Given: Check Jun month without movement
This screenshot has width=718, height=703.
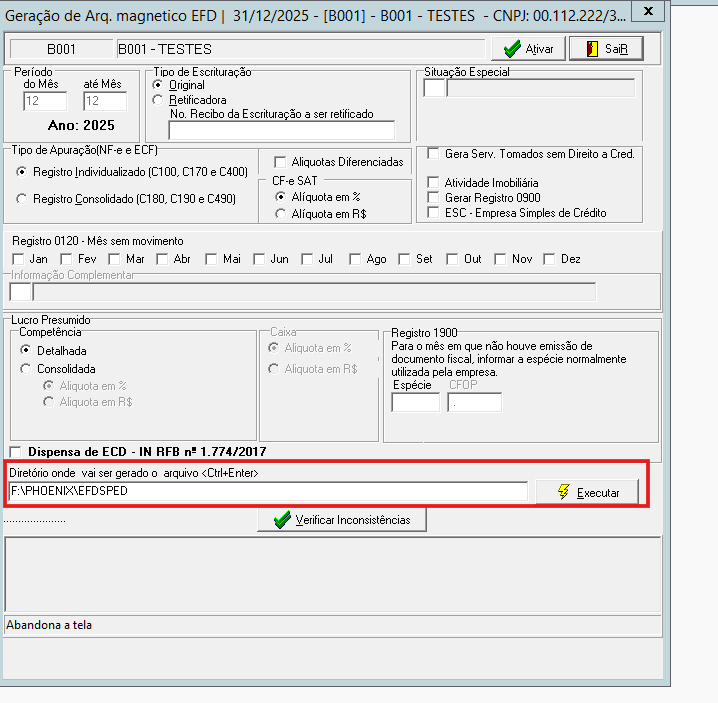Looking at the screenshot, I should (x=259, y=259).
